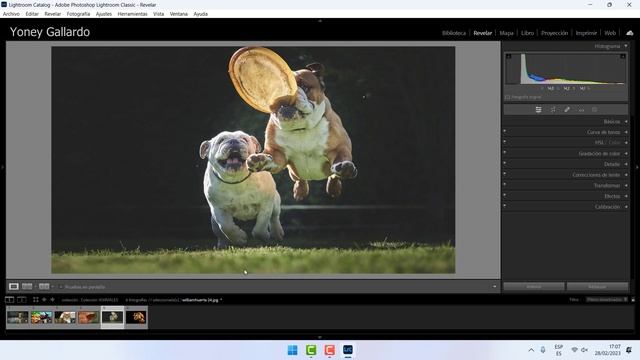Expand the HSL / Color panel

(626, 143)
